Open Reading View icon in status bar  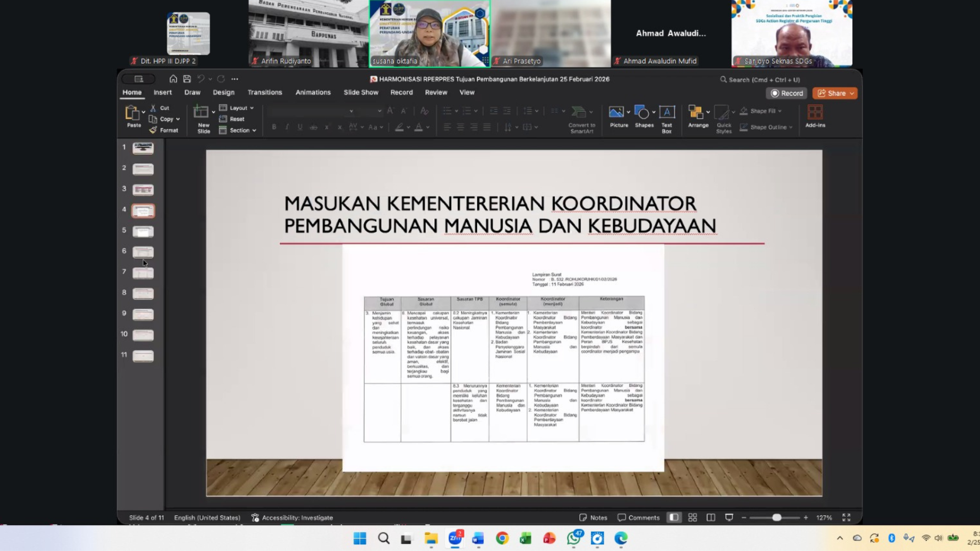(710, 517)
